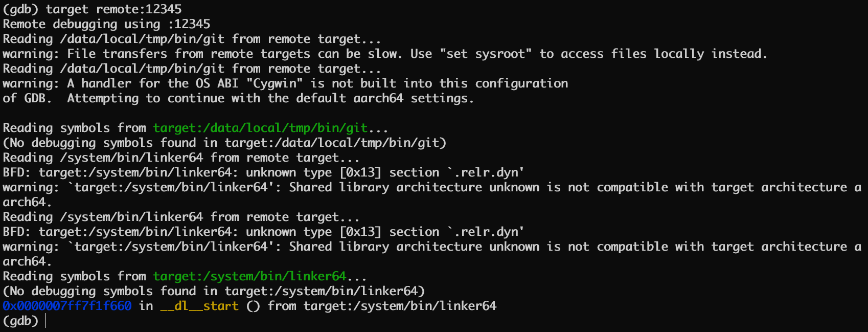Click the blue address 0x0000007ff7f1f660
Viewport: 868px width, 332px height.
click(x=67, y=306)
